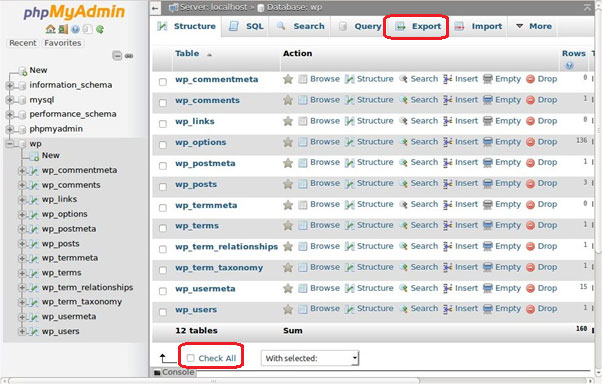Select the wp_terms checkbox
602x384 pixels.
coord(163,228)
